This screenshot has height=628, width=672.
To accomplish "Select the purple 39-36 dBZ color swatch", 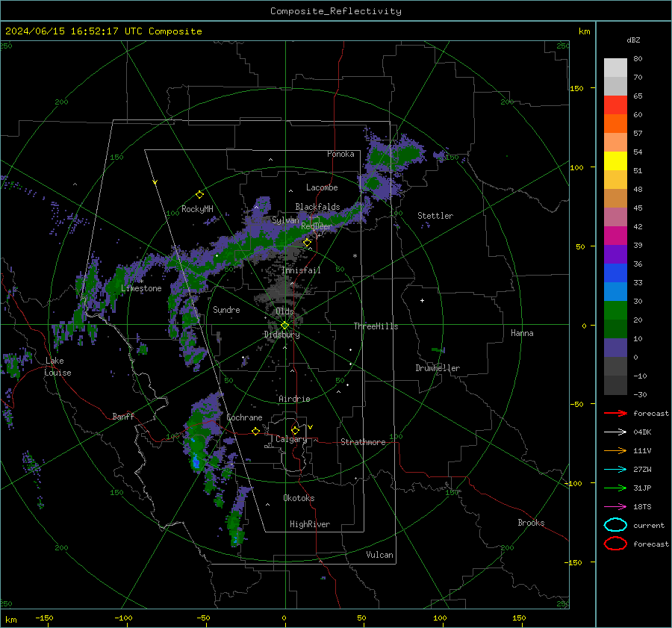I will coord(615,255).
